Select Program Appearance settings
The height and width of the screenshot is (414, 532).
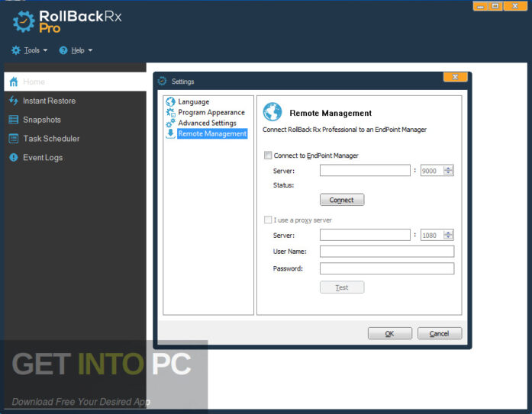tap(211, 112)
